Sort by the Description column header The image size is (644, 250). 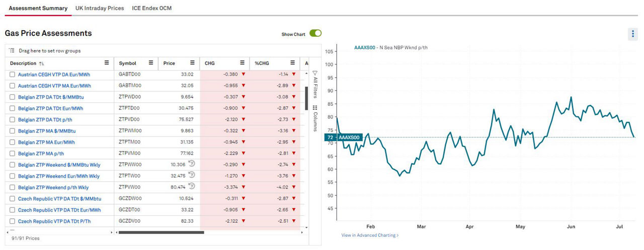pos(23,64)
